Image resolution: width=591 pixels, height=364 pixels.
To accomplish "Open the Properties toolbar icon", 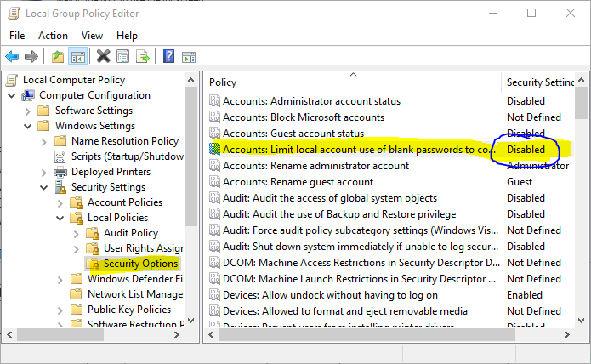I will tap(122, 57).
